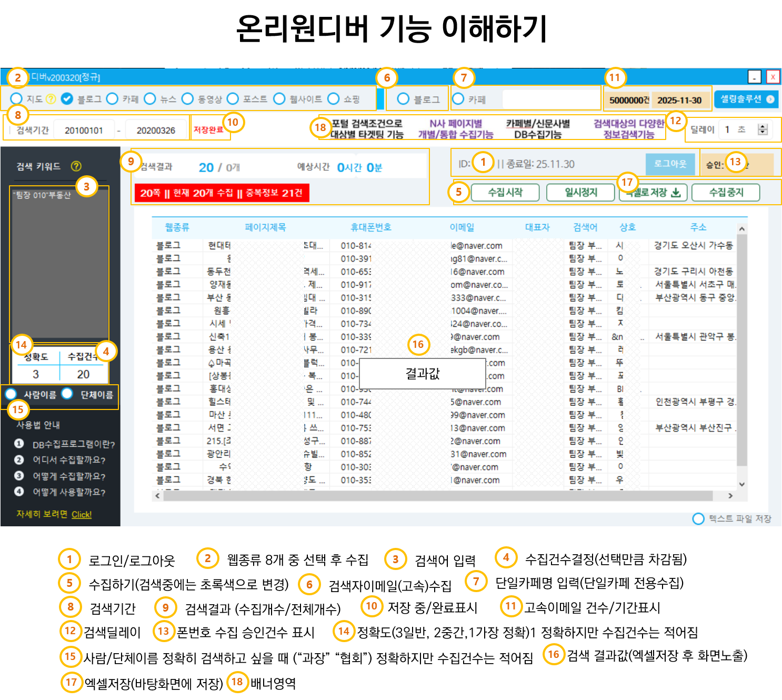Image resolution: width=782 pixels, height=700 pixels.
Task: Sort results by the 휴대폰번호 column header
Action: click(370, 227)
